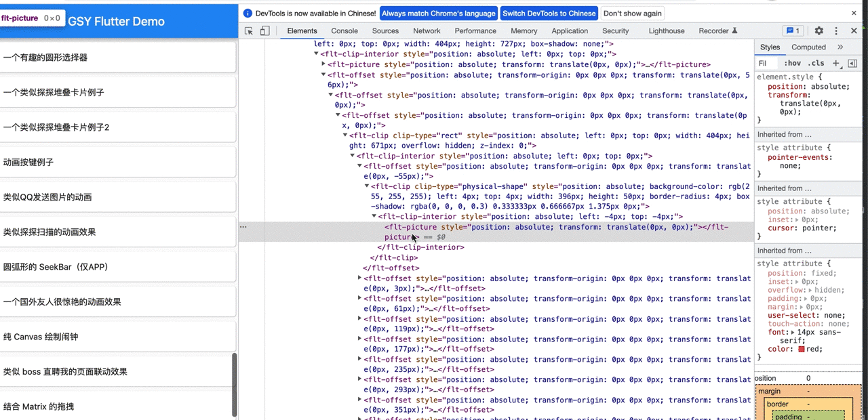
Task: Click the Don't show again button
Action: point(632,13)
